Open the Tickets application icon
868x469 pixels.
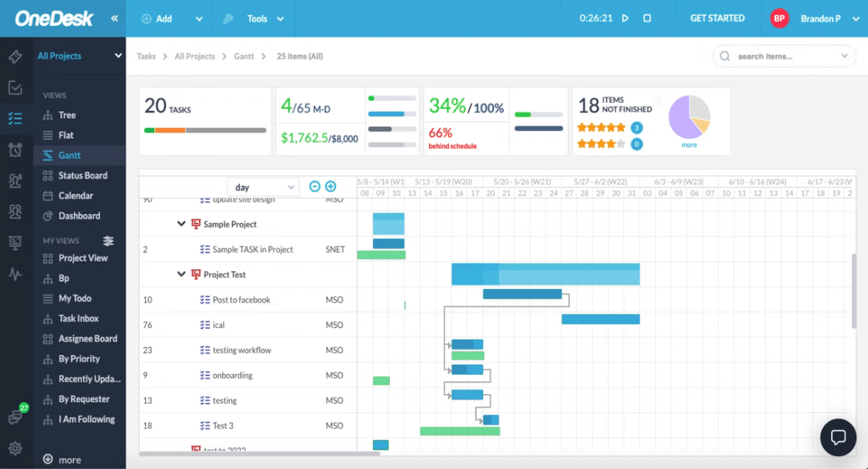click(15, 56)
